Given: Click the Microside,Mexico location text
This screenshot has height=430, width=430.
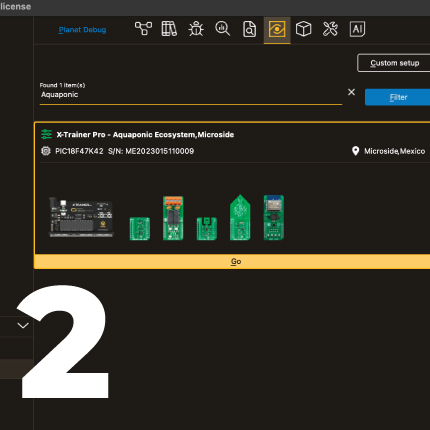Looking at the screenshot, I should tap(394, 151).
